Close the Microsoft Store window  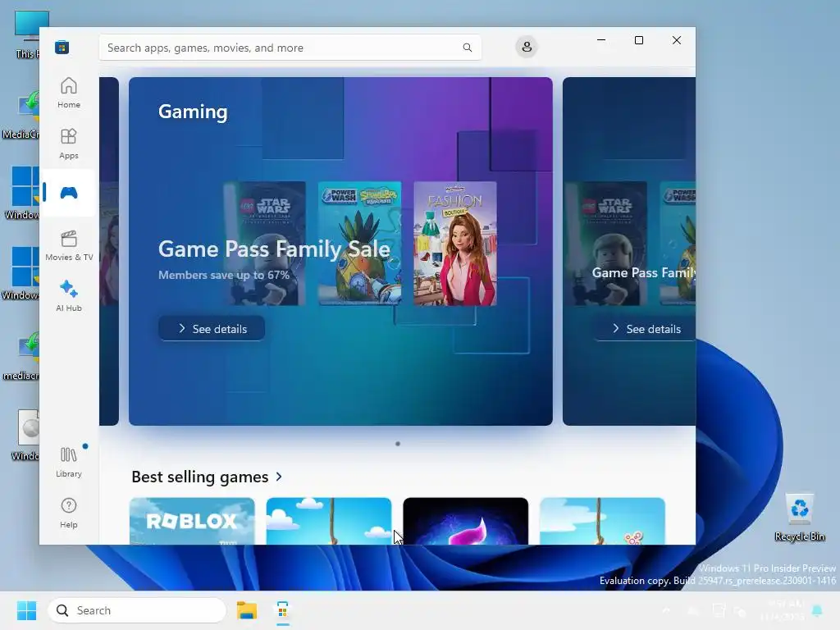click(x=677, y=40)
